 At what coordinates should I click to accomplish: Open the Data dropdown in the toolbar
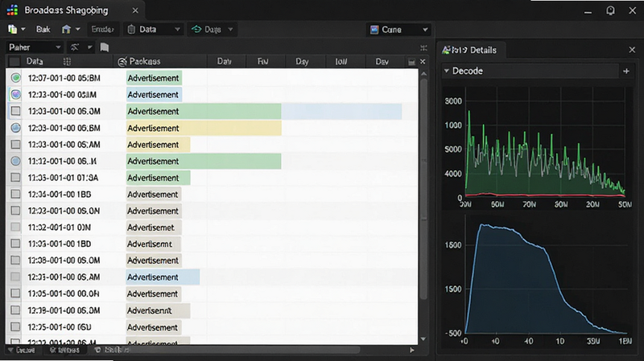click(154, 29)
